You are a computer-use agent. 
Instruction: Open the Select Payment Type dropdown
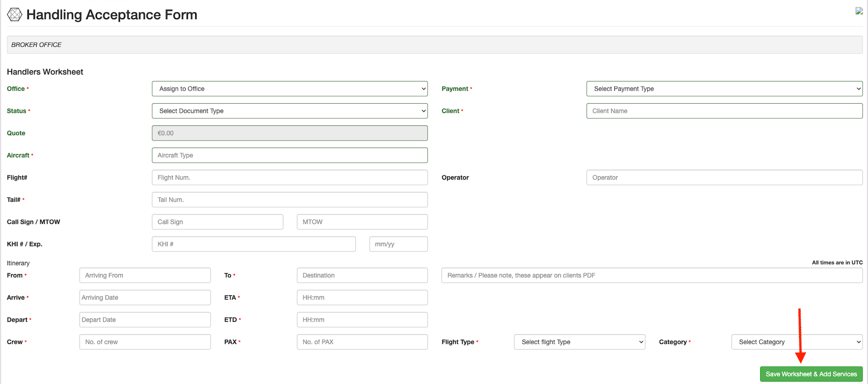pos(724,89)
